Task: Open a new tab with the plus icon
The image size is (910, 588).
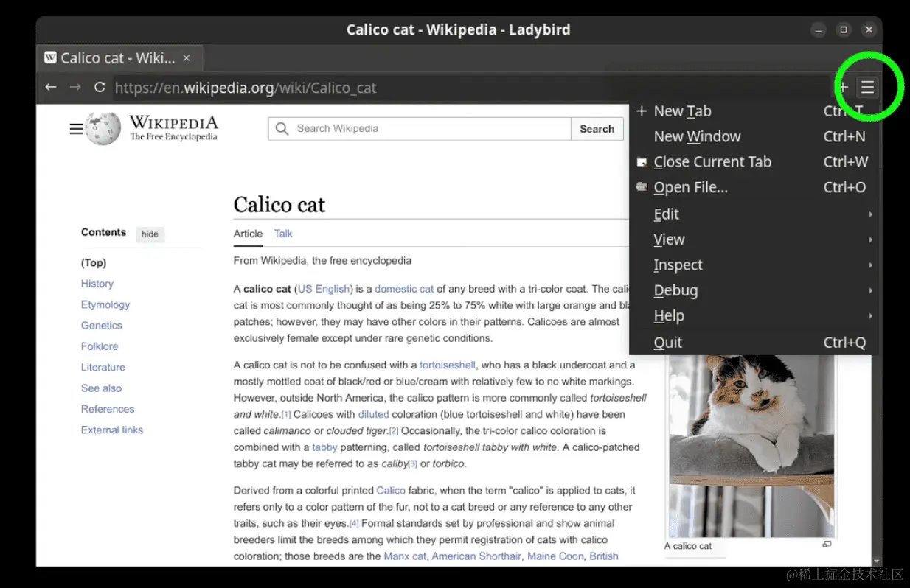Action: coord(843,87)
